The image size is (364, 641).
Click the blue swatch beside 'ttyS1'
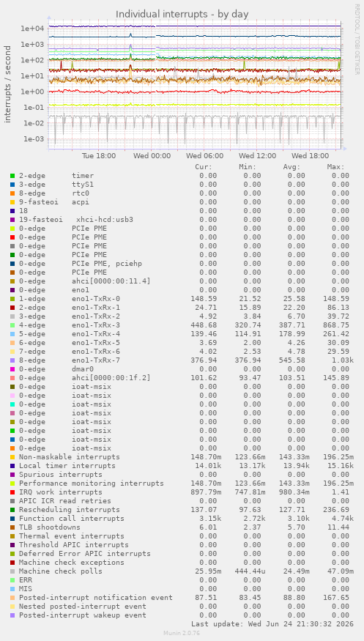coord(12,185)
